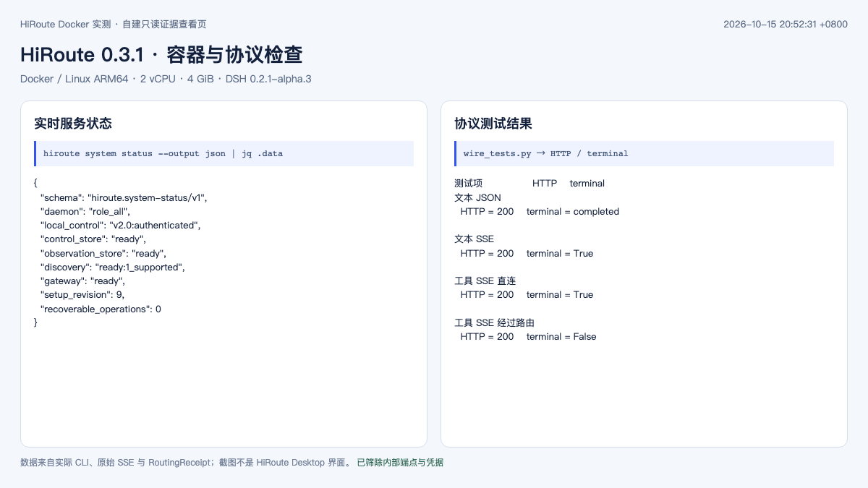Click the 'wire_tests.py → HTTP / terminal' command block
The image size is (868, 488).
644,153
